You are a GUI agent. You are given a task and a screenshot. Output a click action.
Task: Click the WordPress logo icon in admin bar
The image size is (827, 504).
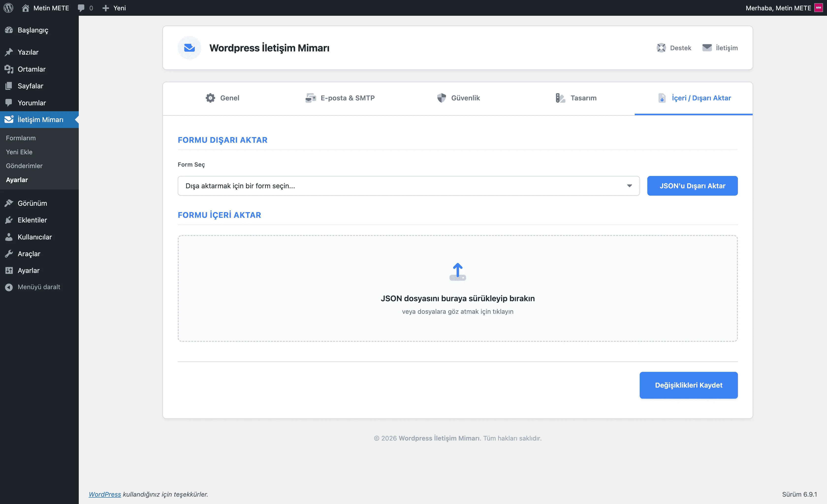[8, 8]
